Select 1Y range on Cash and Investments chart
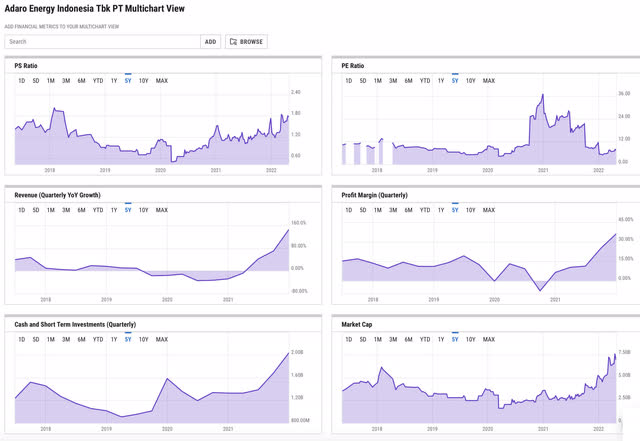The image size is (640, 441). click(114, 339)
